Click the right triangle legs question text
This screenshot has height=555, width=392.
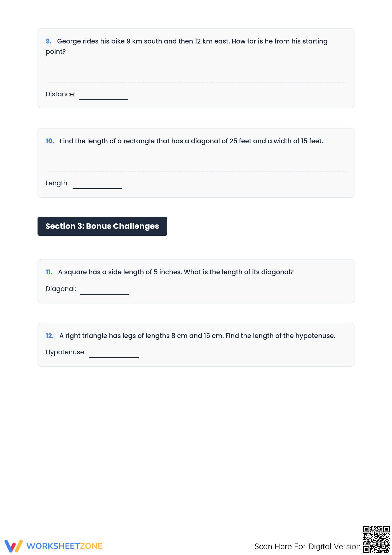click(197, 336)
